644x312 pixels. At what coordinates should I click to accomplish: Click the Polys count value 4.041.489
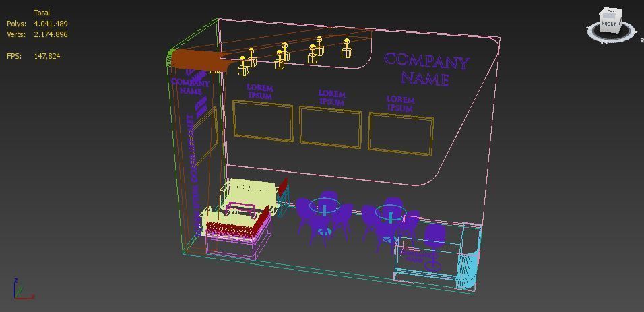pyautogui.click(x=51, y=24)
